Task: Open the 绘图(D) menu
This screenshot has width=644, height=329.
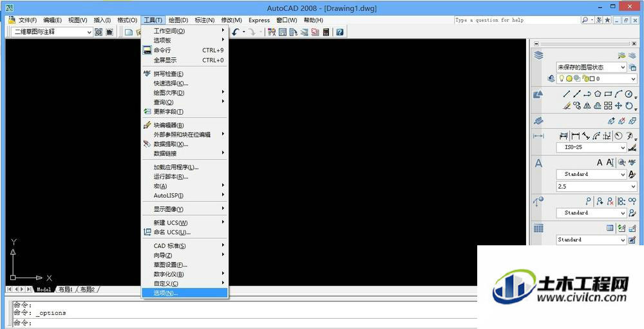Action: tap(178, 20)
